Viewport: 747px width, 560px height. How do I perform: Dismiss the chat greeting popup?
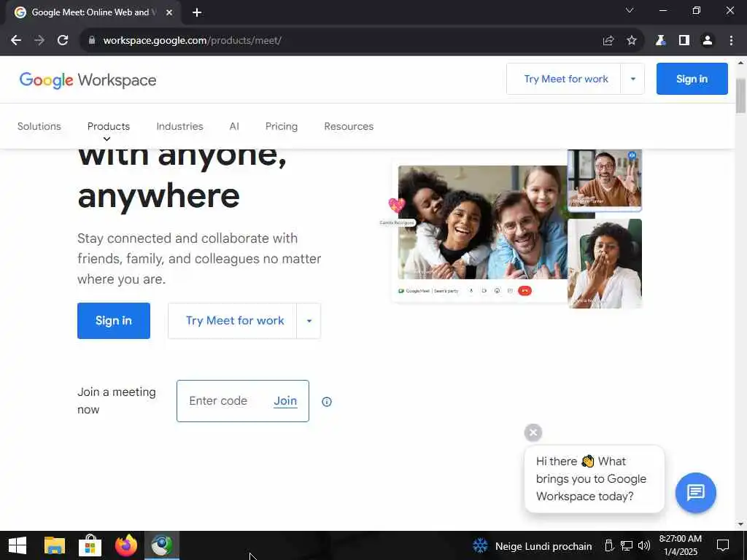point(533,432)
